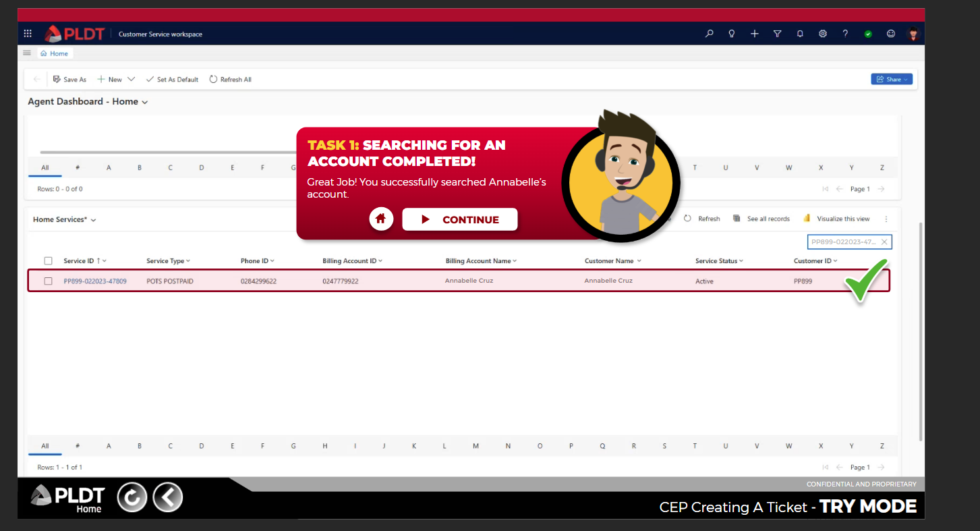Click the plus quick-create icon in top bar

pyautogui.click(x=755, y=34)
